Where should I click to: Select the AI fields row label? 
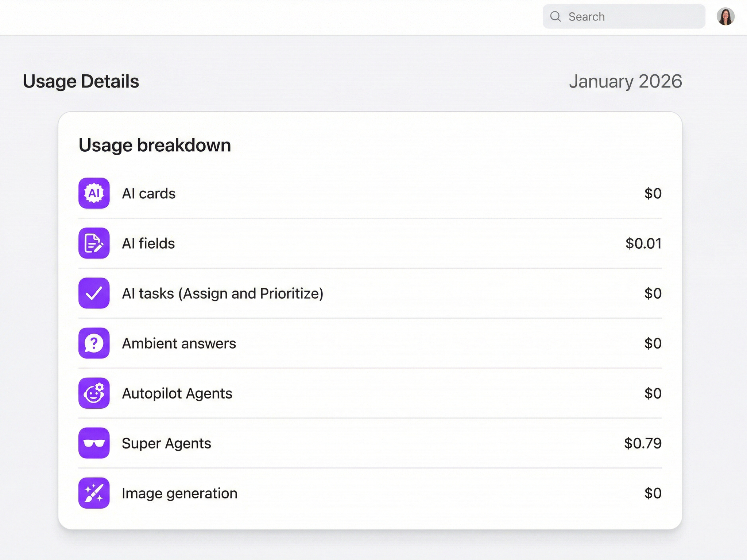[x=148, y=244]
